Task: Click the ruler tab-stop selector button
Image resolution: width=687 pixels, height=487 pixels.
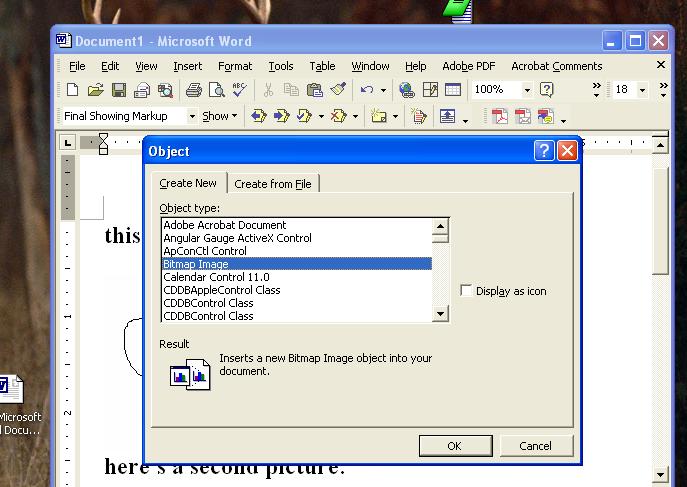Action: 67,143
